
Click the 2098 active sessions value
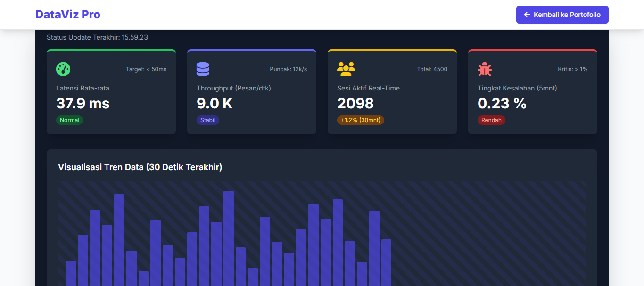coord(355,103)
